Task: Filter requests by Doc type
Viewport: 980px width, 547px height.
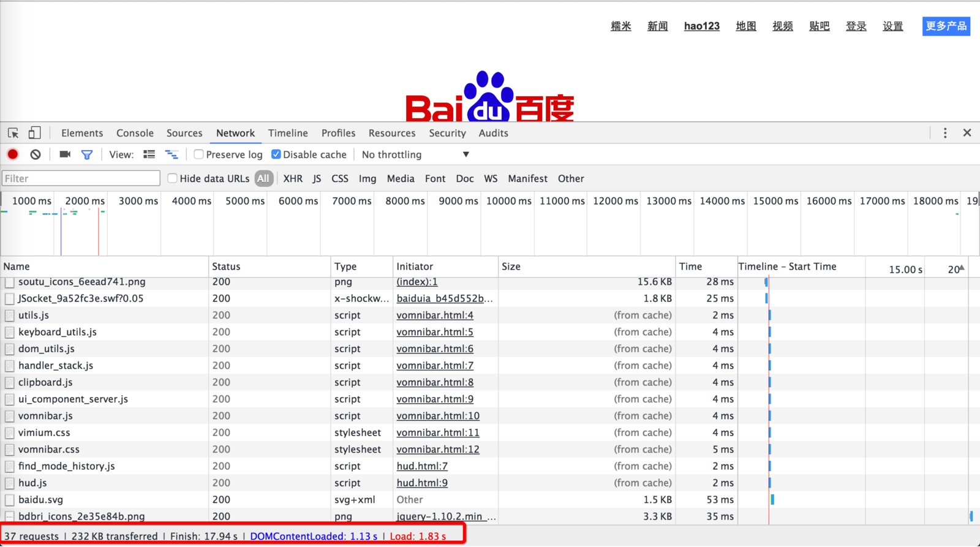Action: point(465,178)
